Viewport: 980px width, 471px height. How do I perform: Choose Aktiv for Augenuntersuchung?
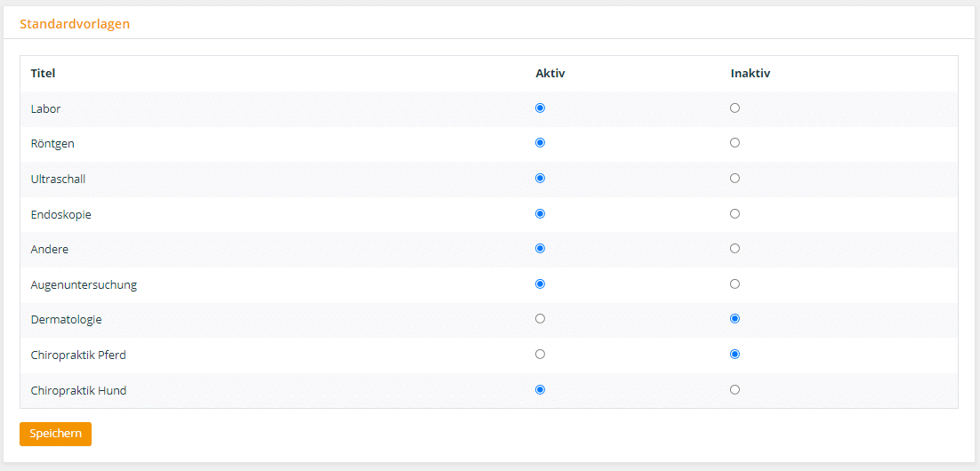[541, 284]
